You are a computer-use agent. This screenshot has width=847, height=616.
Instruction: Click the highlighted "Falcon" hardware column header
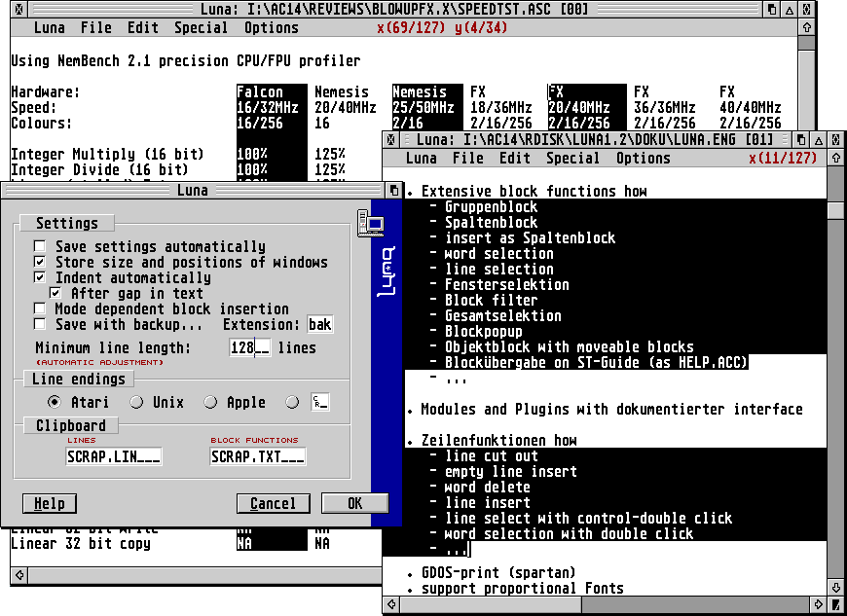pyautogui.click(x=260, y=92)
